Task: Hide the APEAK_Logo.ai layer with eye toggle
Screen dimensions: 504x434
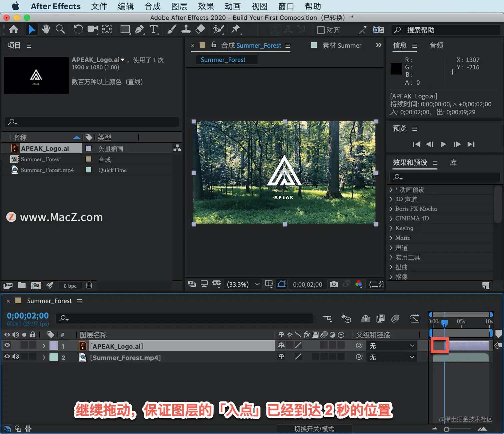Action: [x=7, y=345]
